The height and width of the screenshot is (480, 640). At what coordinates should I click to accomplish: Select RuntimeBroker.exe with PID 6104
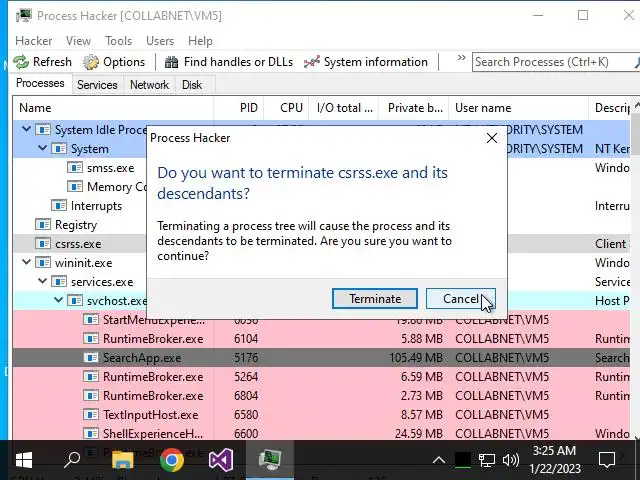321,339
